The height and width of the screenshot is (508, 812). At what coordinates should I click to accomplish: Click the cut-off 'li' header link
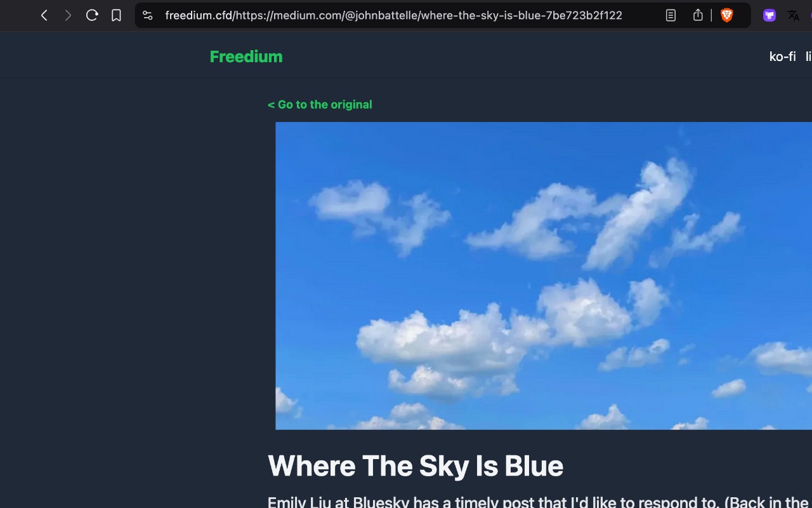coord(809,57)
